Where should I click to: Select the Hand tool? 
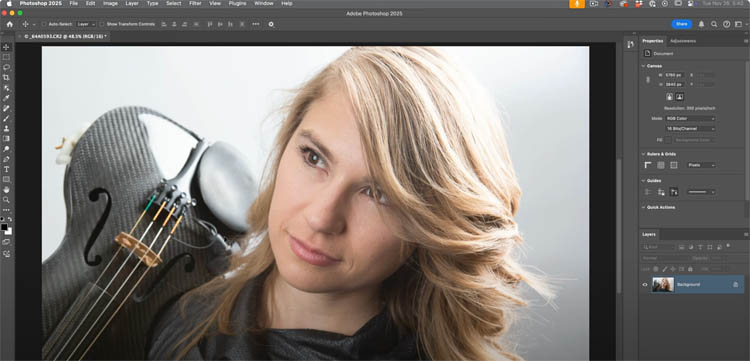pyautogui.click(x=6, y=190)
